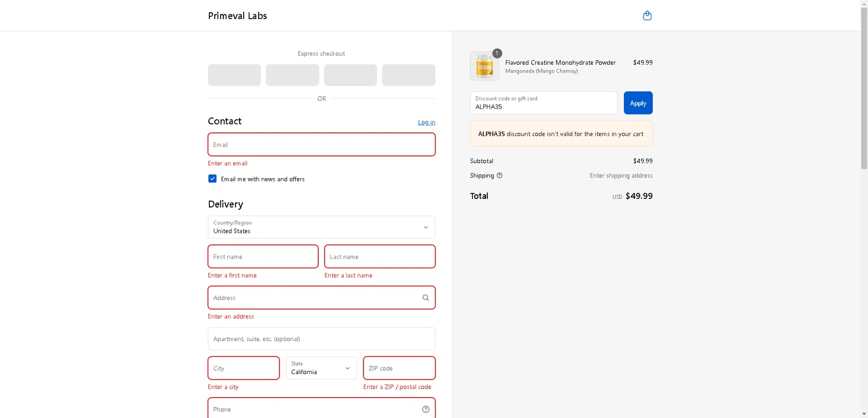
Task: Focus the Apartment, suite, etc. field
Action: [322, 339]
